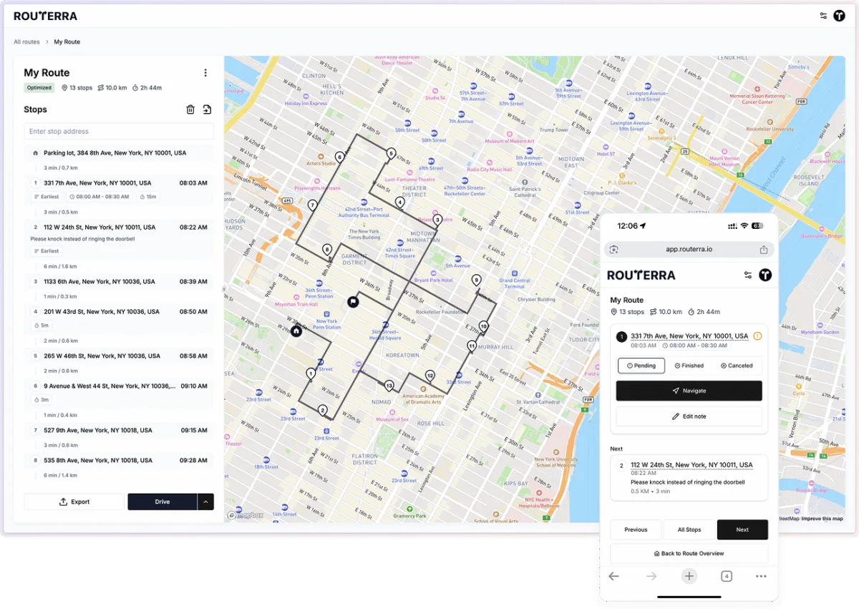
Task: Click the 15m duration tag on stop 1
Action: coord(147,197)
